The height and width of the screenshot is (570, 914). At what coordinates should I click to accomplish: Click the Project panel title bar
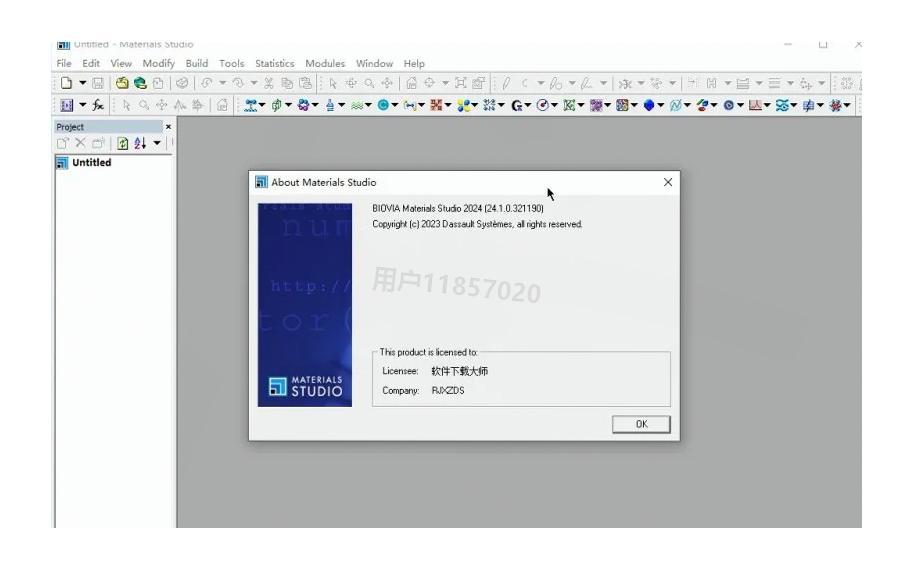(108, 126)
